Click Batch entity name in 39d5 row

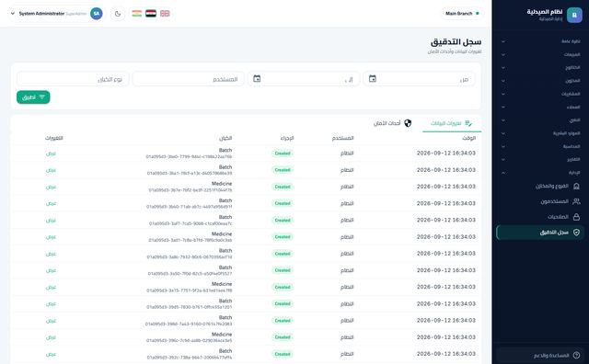pyautogui.click(x=225, y=301)
